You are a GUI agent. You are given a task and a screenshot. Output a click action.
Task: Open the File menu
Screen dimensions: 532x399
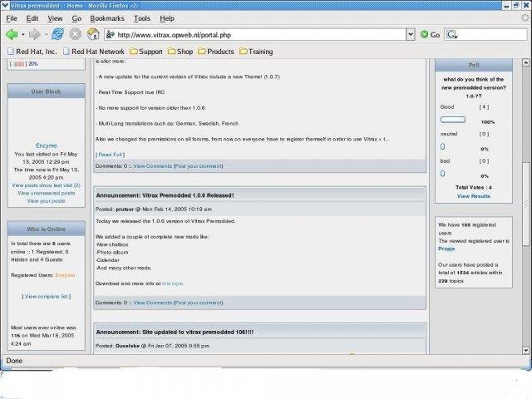pos(12,18)
